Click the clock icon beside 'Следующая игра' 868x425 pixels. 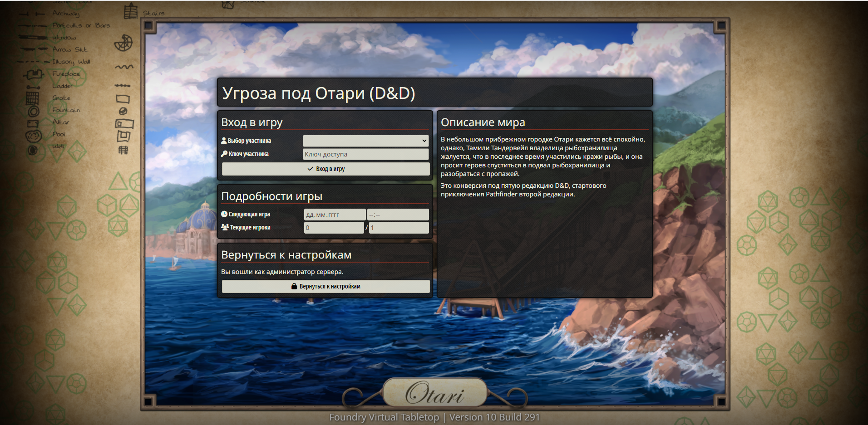(224, 214)
